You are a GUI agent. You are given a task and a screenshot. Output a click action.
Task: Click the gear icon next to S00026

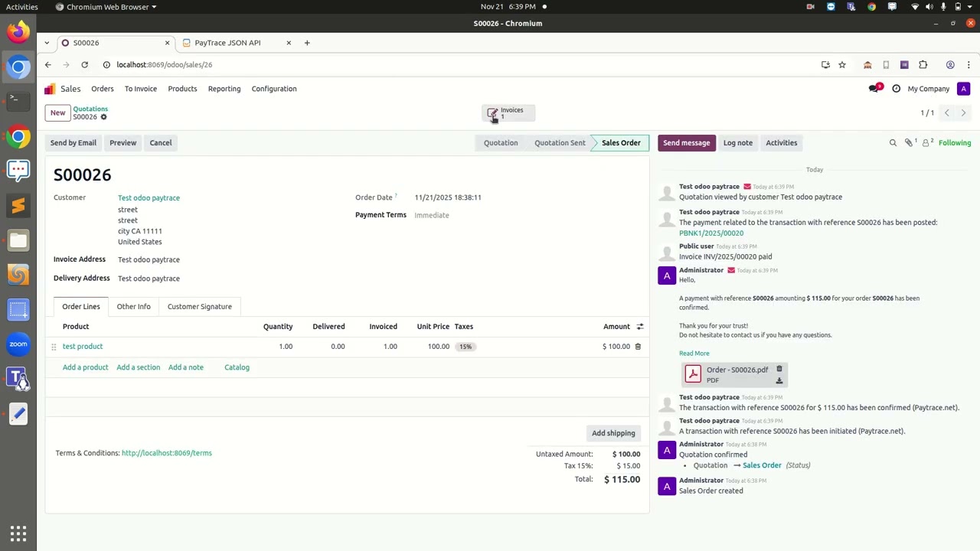click(104, 117)
